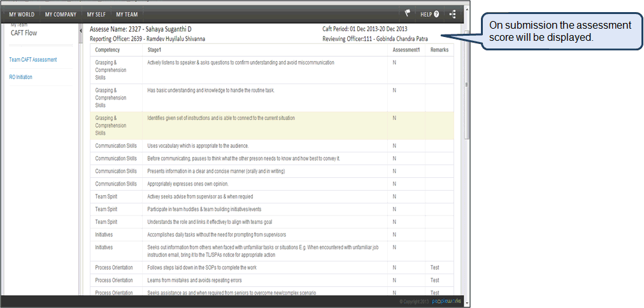
Task: Click N assessment in 'Uses vocabulary' row
Action: (394, 146)
